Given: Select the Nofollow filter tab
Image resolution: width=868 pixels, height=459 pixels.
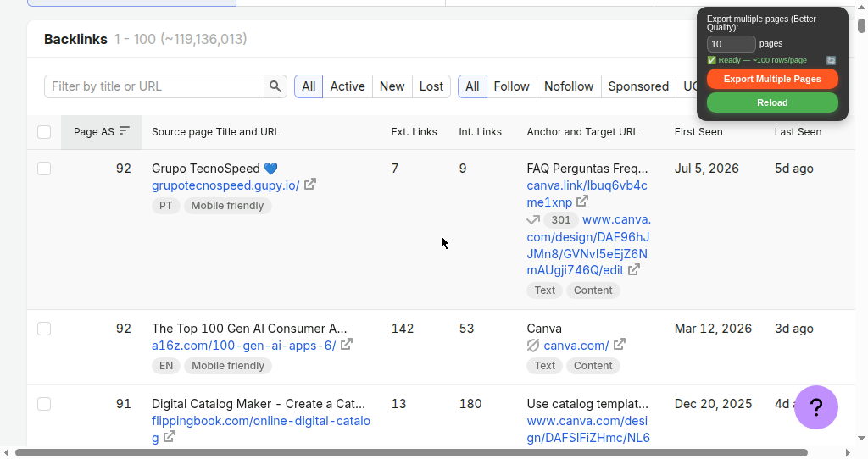Looking at the screenshot, I should 569,86.
